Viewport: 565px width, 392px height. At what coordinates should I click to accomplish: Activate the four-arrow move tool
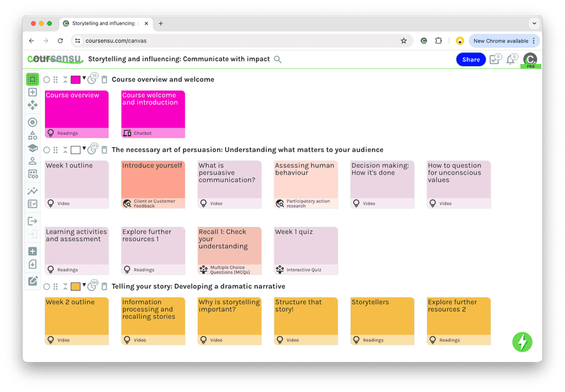click(x=33, y=105)
